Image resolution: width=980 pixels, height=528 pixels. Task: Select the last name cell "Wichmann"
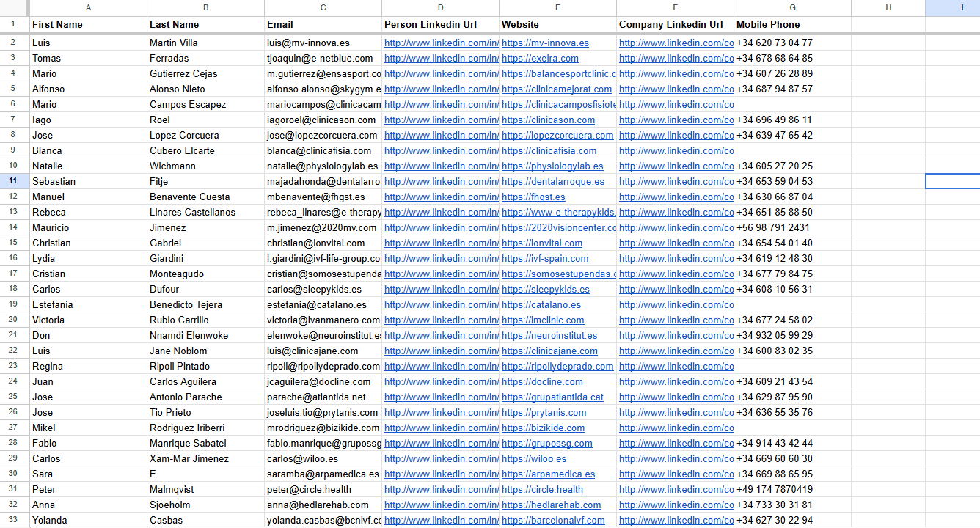[x=205, y=166]
